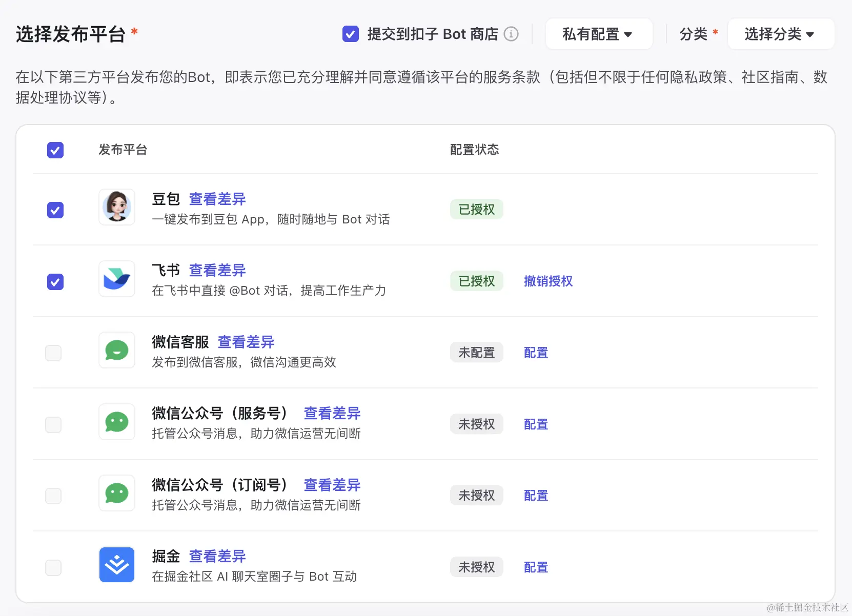Click 配置 for 掘金
This screenshot has height=616, width=852.
535,567
